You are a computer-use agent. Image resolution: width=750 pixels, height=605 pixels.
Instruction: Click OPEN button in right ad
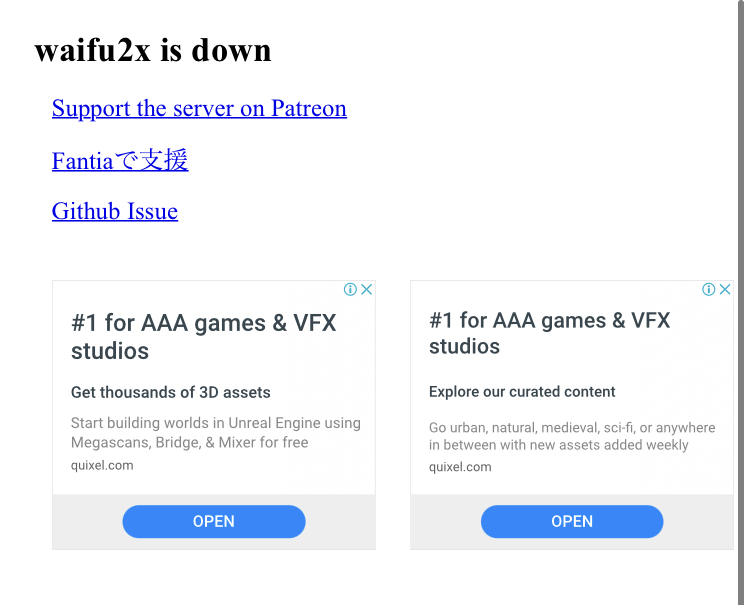[x=572, y=521]
